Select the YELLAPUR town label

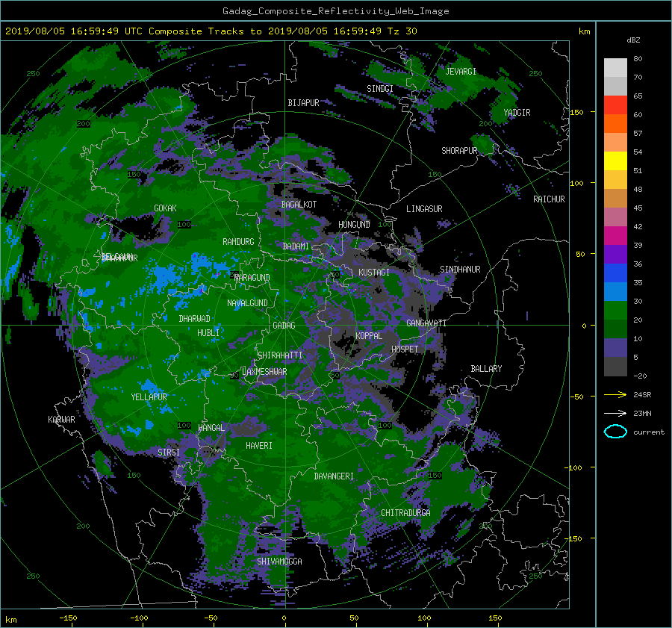pyautogui.click(x=149, y=397)
